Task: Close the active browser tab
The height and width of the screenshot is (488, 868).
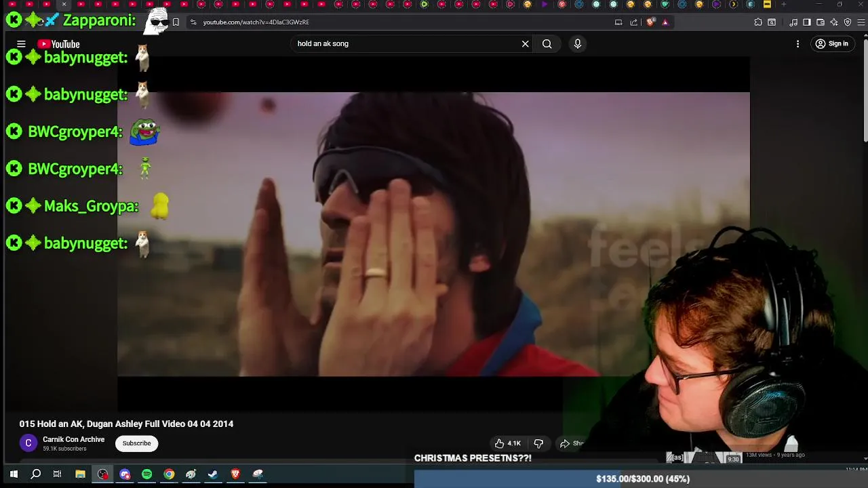Action: tap(64, 5)
